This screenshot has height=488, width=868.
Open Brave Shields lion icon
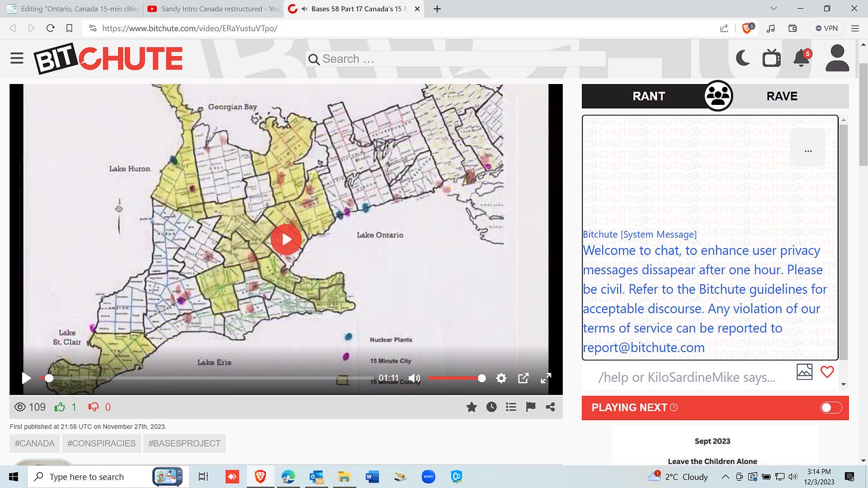747,28
